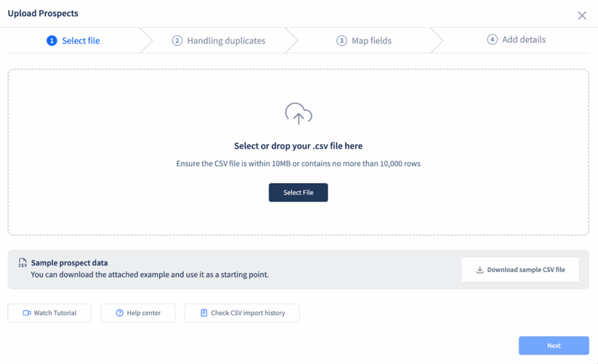598x364 pixels.
Task: Click the question mark help icon
Action: (120, 313)
